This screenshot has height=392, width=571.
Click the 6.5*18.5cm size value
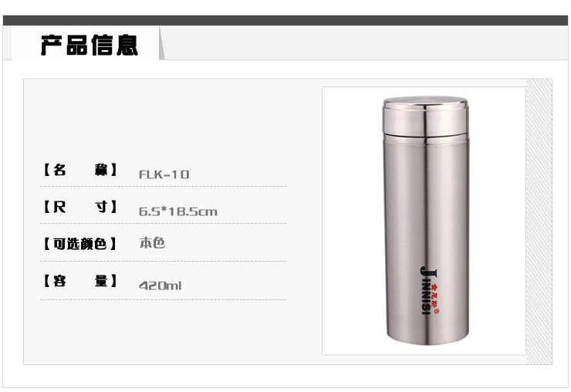(x=178, y=211)
